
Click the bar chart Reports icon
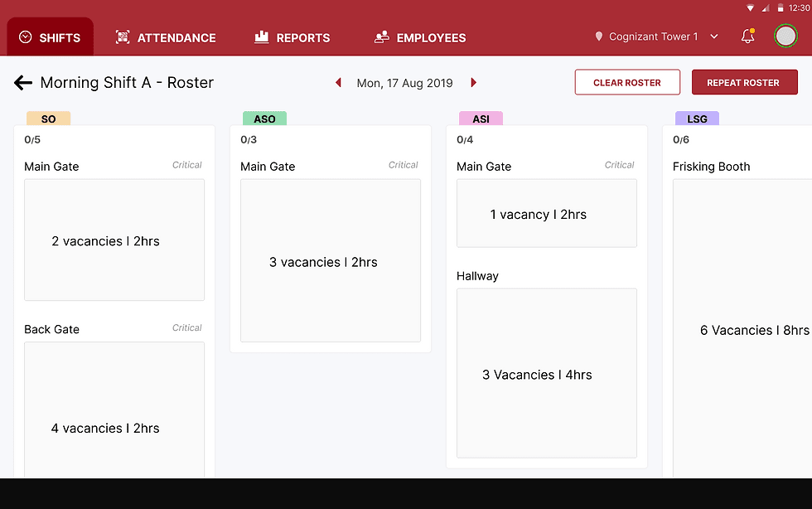pyautogui.click(x=262, y=36)
